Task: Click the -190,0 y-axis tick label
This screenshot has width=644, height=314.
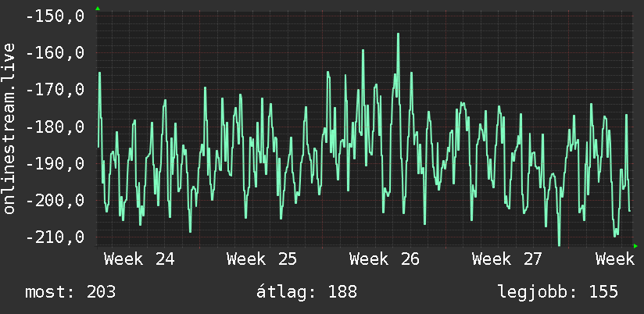Action: [x=55, y=163]
